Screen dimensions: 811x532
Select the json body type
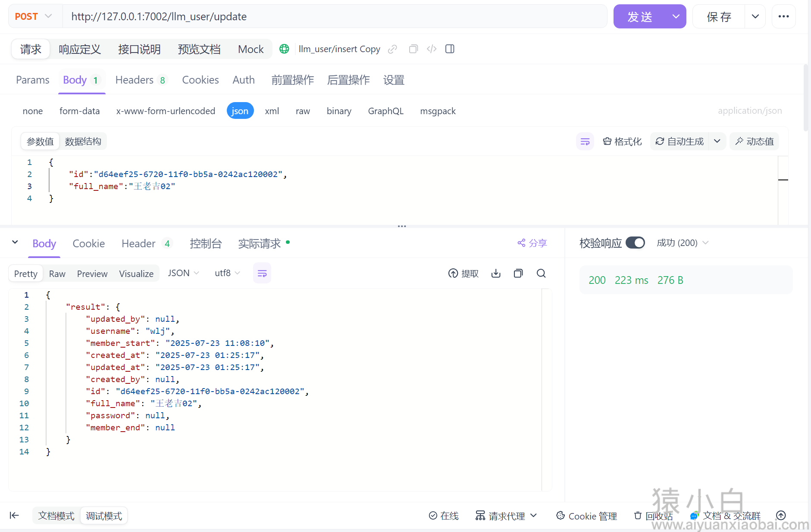point(240,111)
